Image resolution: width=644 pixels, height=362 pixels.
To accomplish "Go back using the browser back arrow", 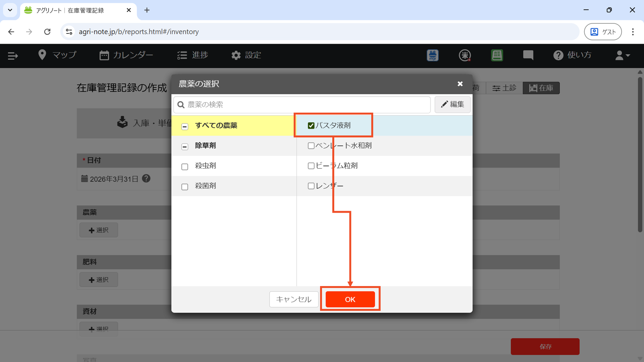I will click(x=11, y=32).
